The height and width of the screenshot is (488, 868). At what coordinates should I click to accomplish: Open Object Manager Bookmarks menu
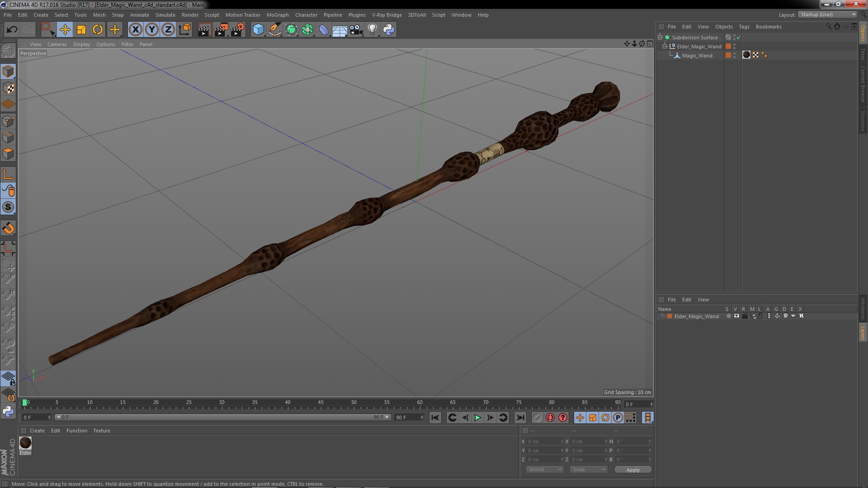tap(769, 27)
